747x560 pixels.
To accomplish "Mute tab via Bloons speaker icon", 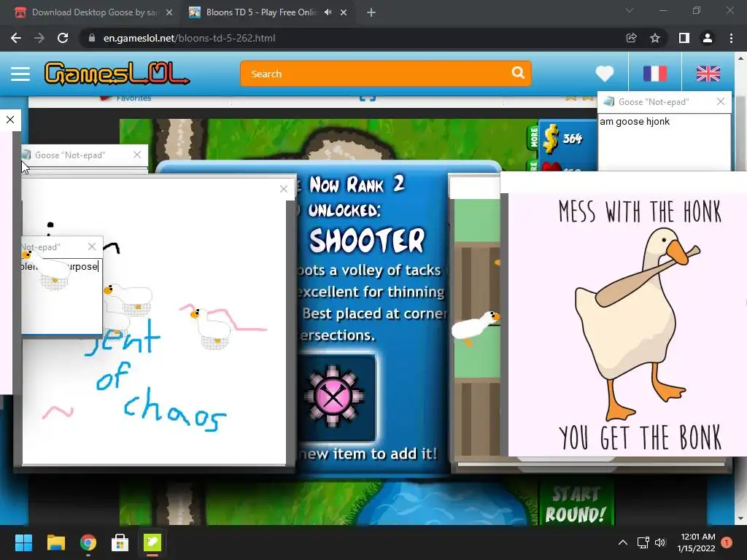I will coord(328,12).
